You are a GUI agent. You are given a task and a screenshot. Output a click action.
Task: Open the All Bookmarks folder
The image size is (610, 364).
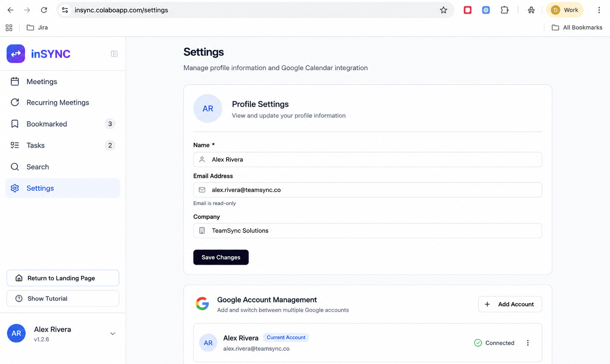[577, 27]
